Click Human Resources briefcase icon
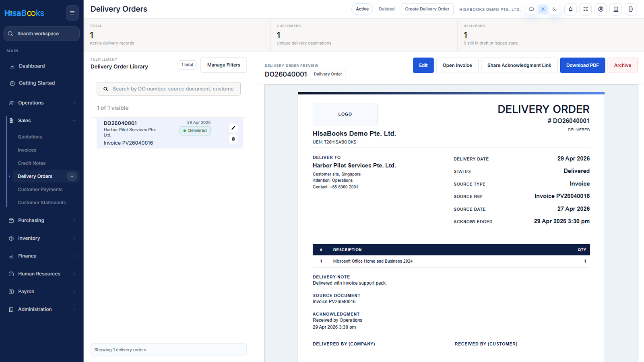The image size is (644, 362). [x=11, y=274]
